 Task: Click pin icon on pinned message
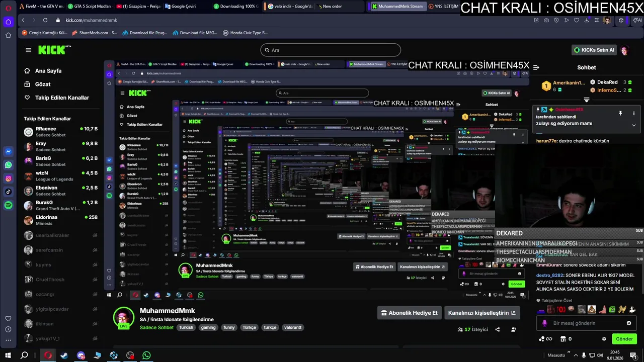point(620,113)
